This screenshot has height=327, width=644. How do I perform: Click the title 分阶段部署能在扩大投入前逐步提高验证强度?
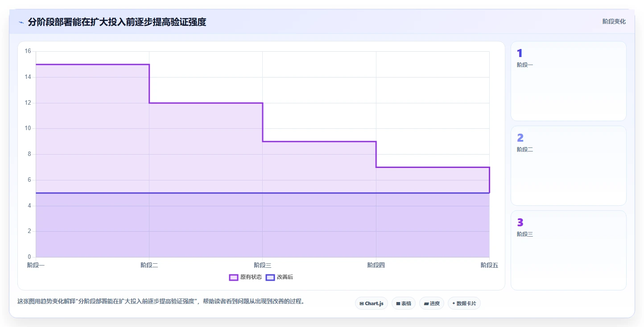(117, 22)
